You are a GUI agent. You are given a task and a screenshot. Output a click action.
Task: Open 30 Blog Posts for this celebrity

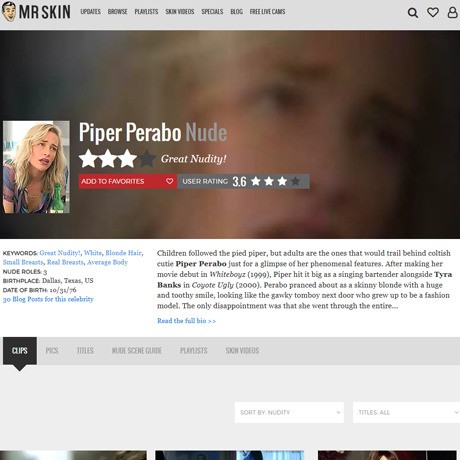48,299
